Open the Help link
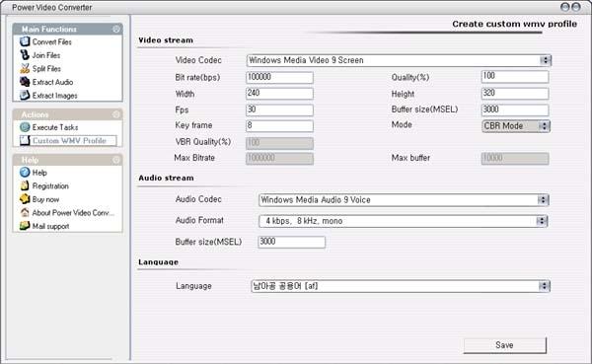592x364 pixels. (x=39, y=173)
